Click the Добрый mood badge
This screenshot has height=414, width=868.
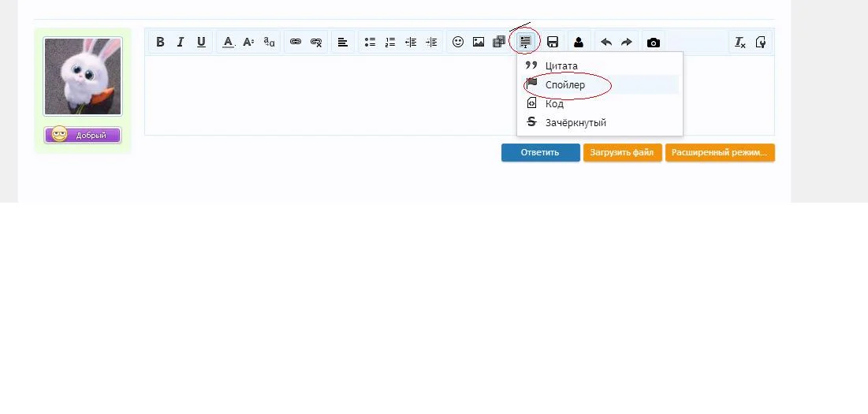coord(83,135)
